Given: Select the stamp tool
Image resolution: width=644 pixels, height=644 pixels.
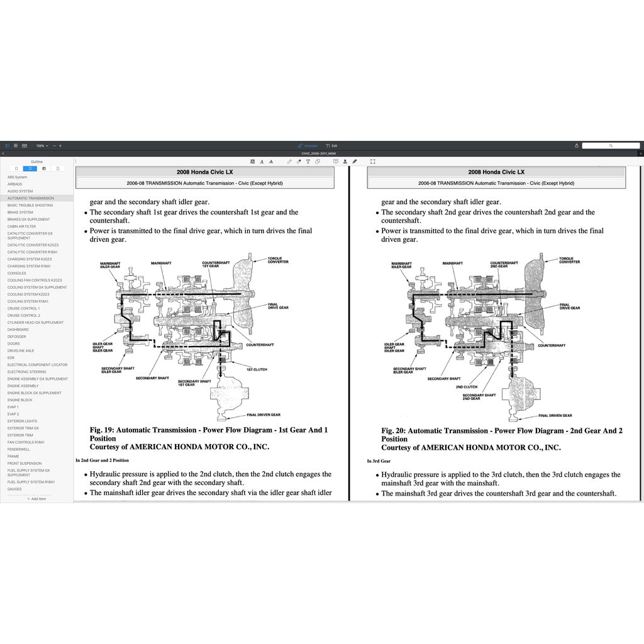Looking at the screenshot, I should (345, 162).
